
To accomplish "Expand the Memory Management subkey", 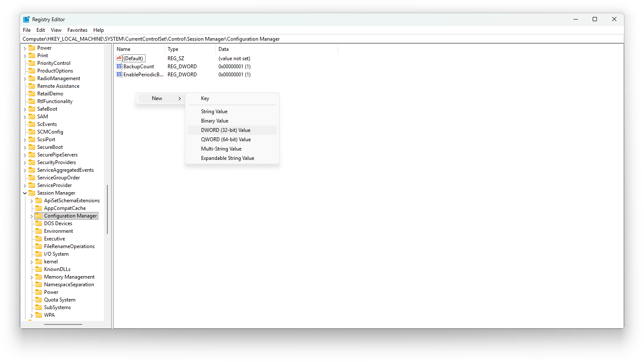I will coord(31,277).
